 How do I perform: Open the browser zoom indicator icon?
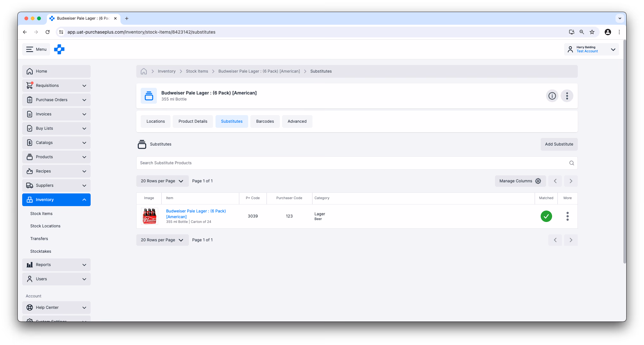[x=582, y=32]
